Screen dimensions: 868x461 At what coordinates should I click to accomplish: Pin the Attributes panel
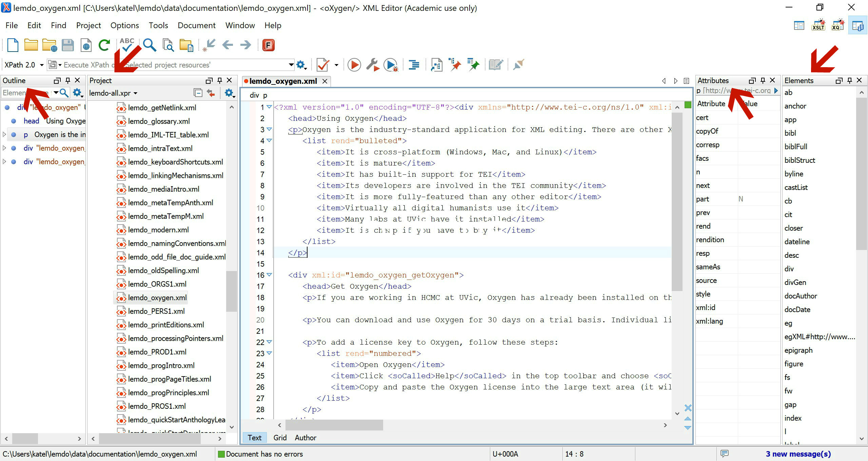click(x=763, y=80)
